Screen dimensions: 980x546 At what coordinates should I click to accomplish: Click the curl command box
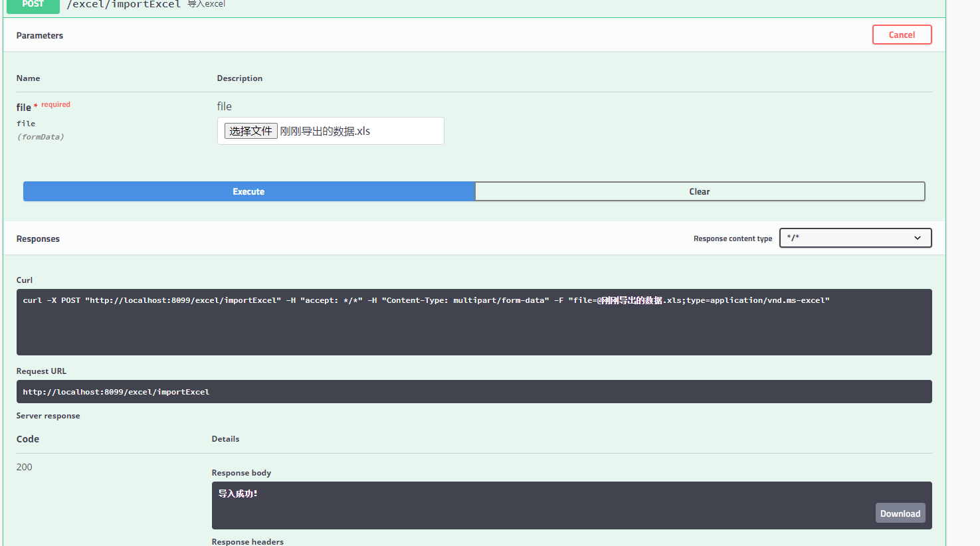click(474, 322)
